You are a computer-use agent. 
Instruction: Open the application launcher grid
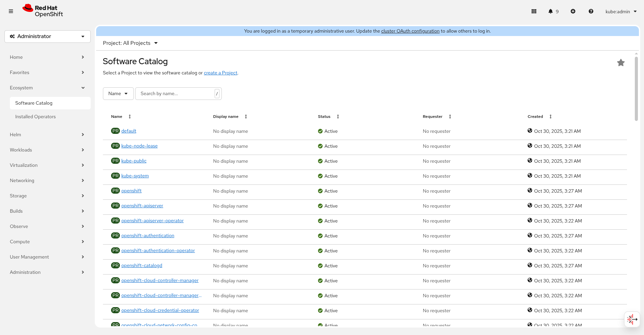[534, 11]
